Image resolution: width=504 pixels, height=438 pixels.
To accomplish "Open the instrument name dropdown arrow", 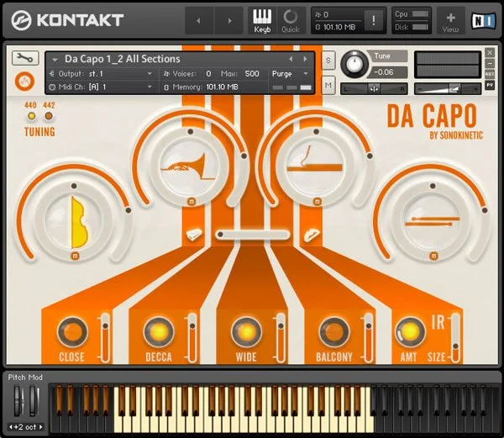I will point(55,60).
